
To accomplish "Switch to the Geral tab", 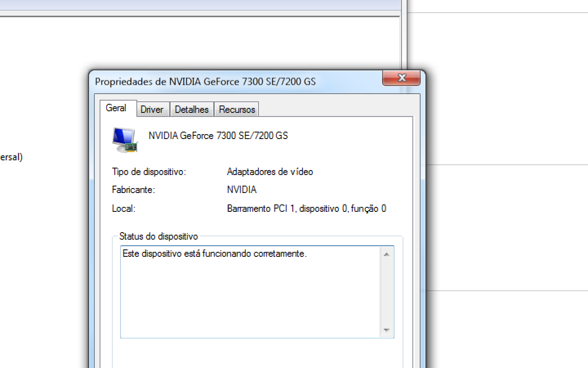I will pos(118,108).
